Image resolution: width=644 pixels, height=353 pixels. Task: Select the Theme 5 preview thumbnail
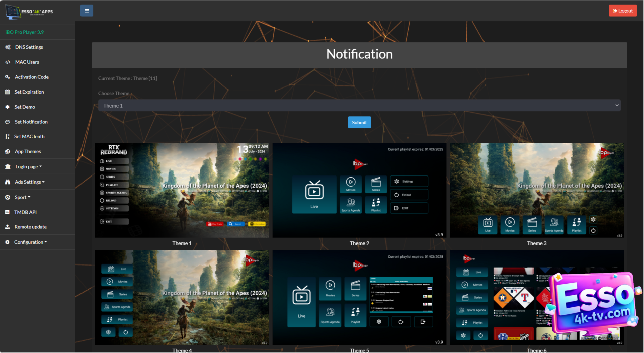click(359, 298)
